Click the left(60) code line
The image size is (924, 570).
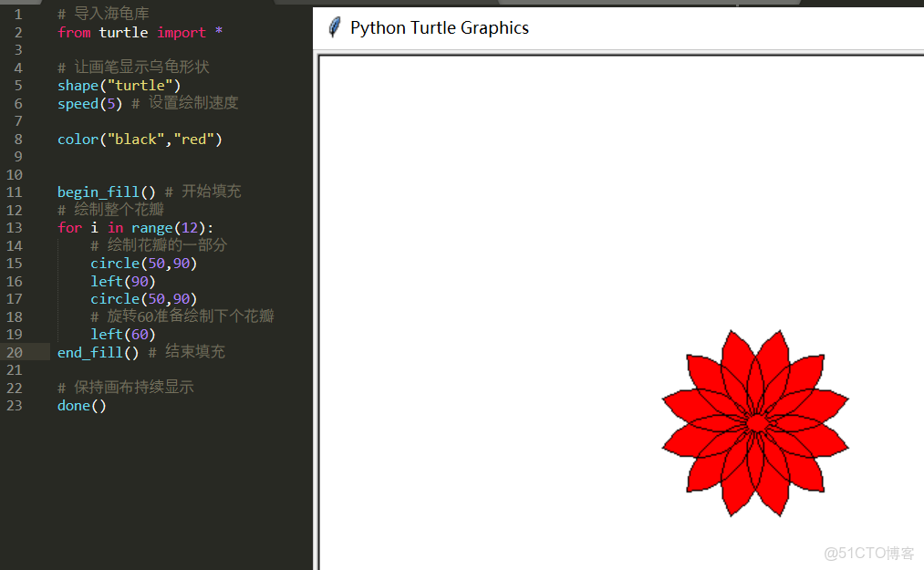pos(122,334)
